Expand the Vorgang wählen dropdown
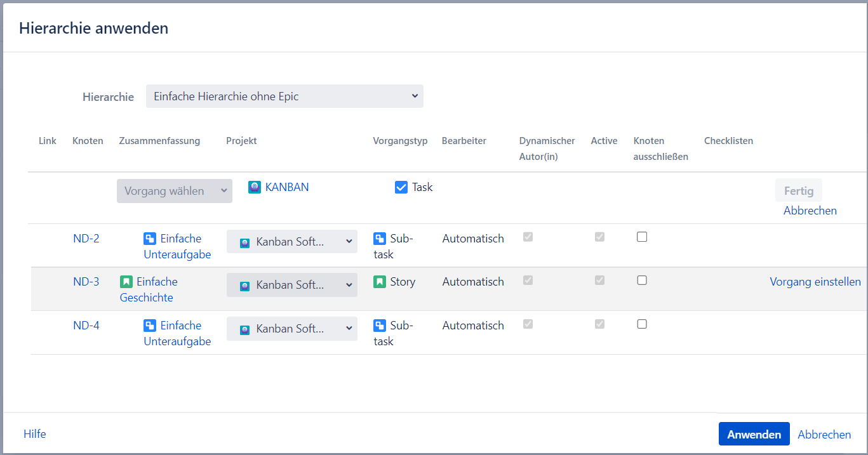This screenshot has width=868, height=455. pyautogui.click(x=175, y=191)
